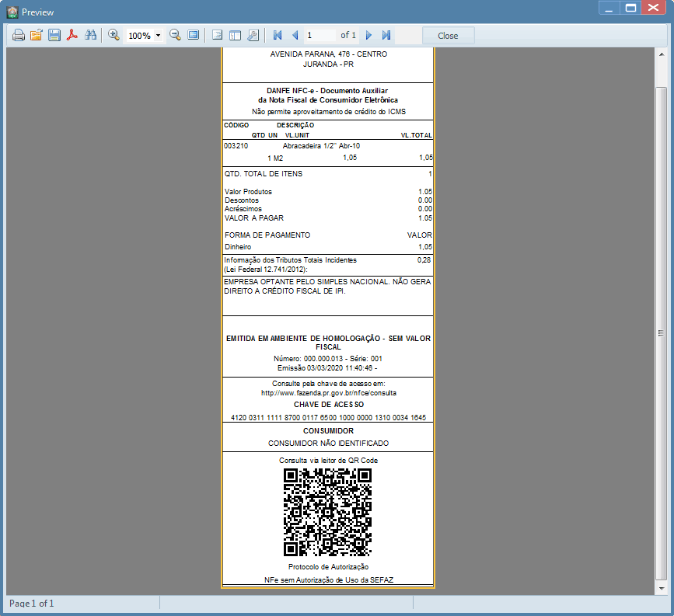Screen dimensions: 674x616
Task: Click the 'Acréscimos' label
Action: click(243, 209)
